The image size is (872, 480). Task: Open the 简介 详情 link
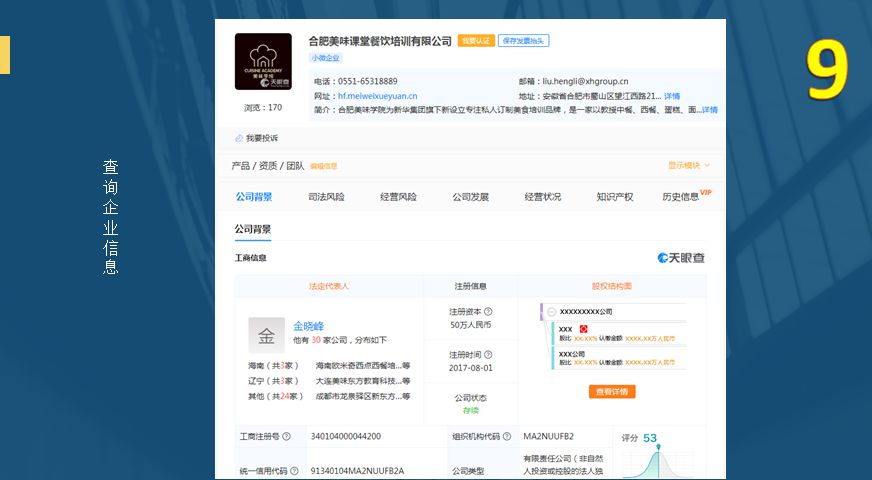[710, 110]
